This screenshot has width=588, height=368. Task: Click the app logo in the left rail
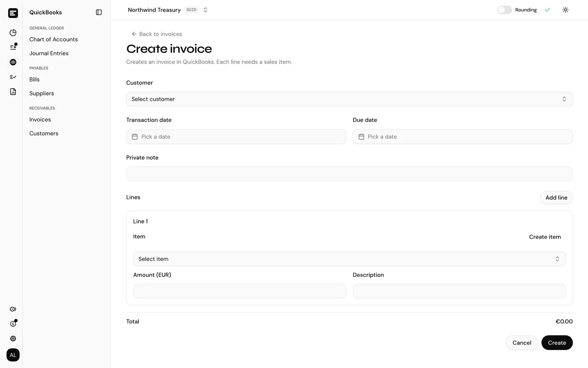point(13,13)
